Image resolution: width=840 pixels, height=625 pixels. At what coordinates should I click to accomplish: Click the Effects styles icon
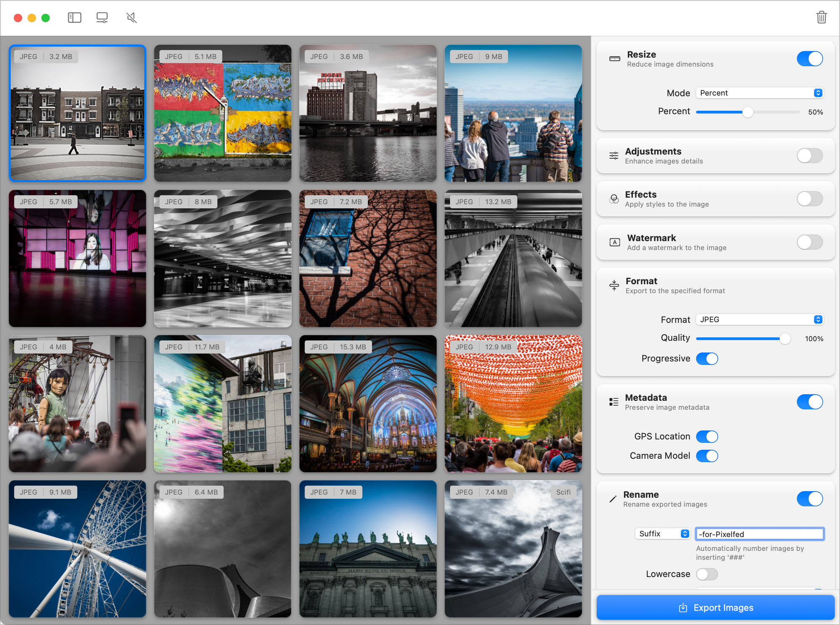[614, 199]
